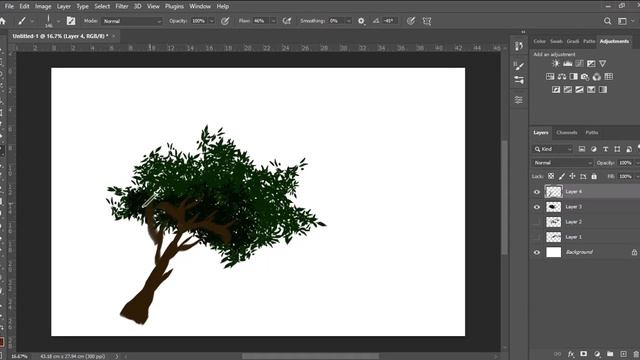The image size is (640, 360).
Task: Open smoothing options gear icon
Action: pyautogui.click(x=361, y=21)
